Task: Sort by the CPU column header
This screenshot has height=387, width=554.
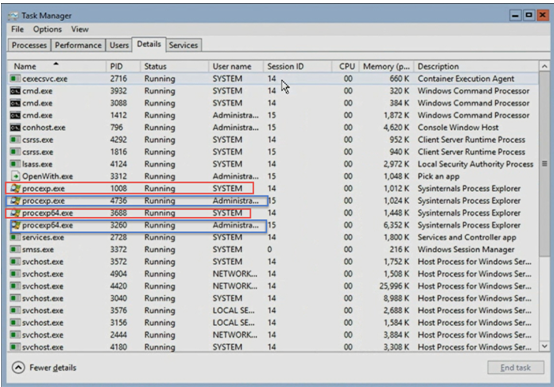Action: pos(346,66)
